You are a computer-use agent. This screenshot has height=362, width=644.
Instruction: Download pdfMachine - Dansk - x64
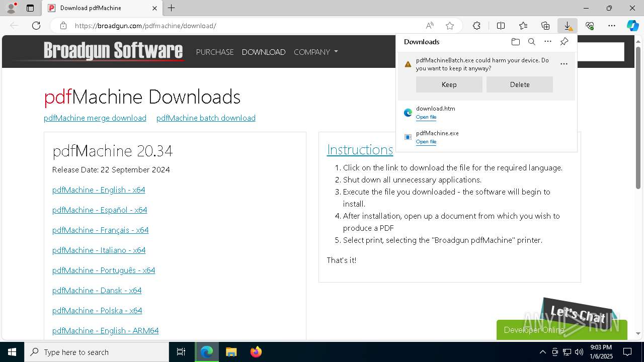coord(97,290)
